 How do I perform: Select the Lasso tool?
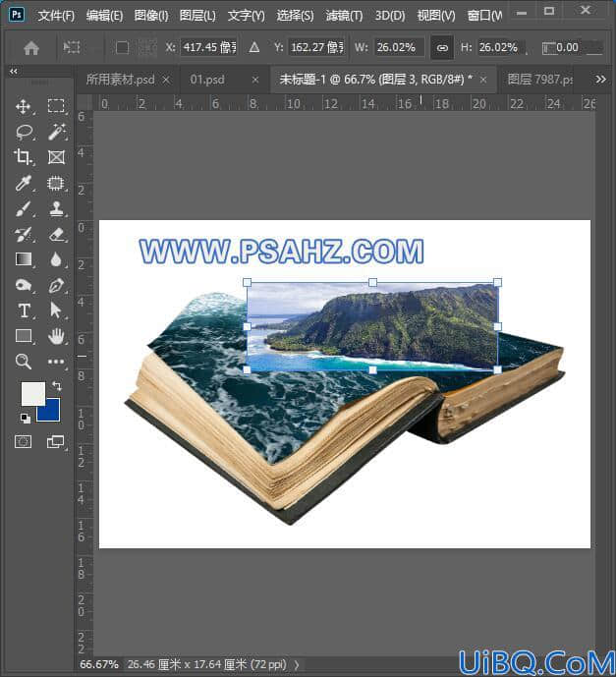pos(24,132)
